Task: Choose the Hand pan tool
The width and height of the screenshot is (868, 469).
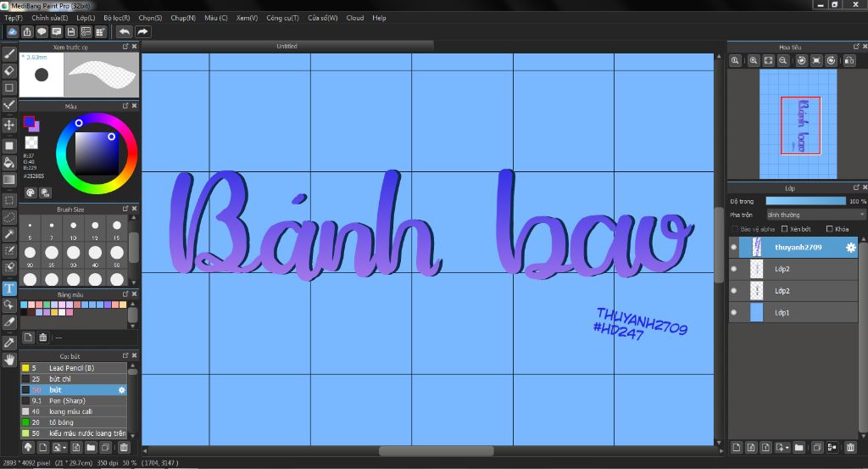Action: pos(8,360)
